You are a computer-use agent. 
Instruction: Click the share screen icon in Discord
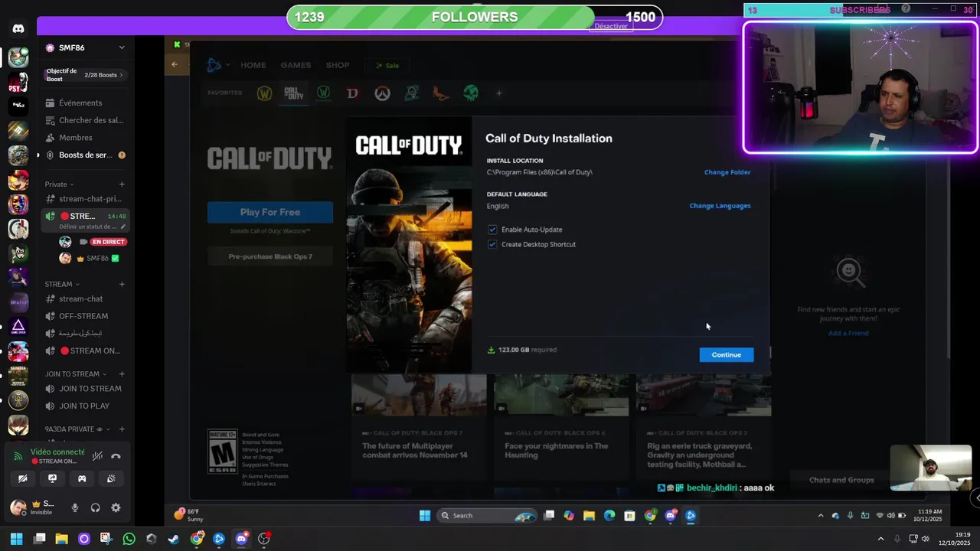pyautogui.click(x=52, y=478)
